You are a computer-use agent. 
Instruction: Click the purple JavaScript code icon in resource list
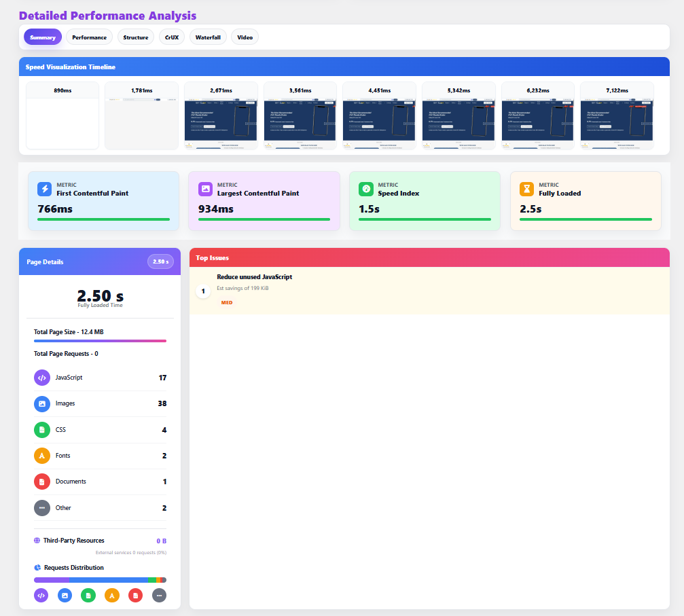41,378
